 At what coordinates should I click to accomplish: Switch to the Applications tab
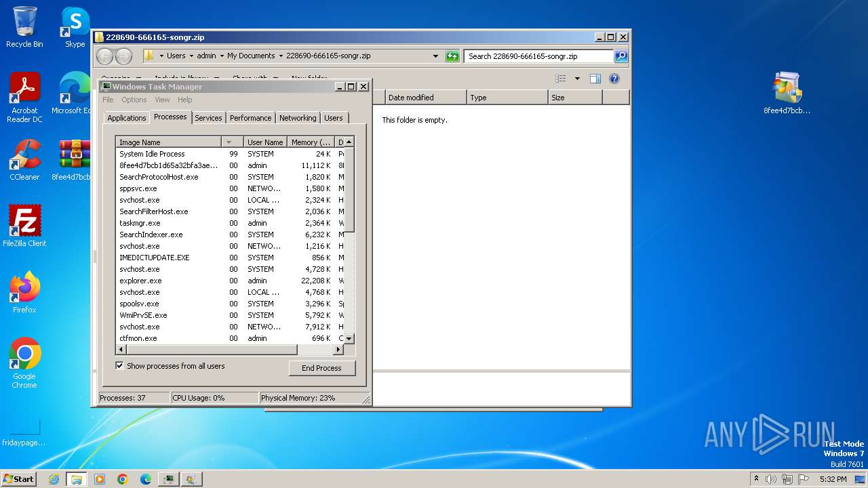click(x=127, y=118)
